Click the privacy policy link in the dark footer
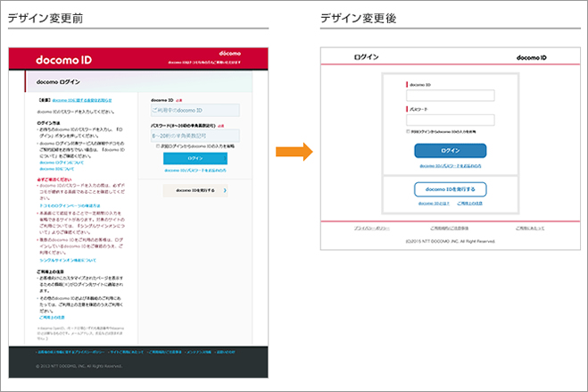This screenshot has width=588, height=392. click(70, 352)
